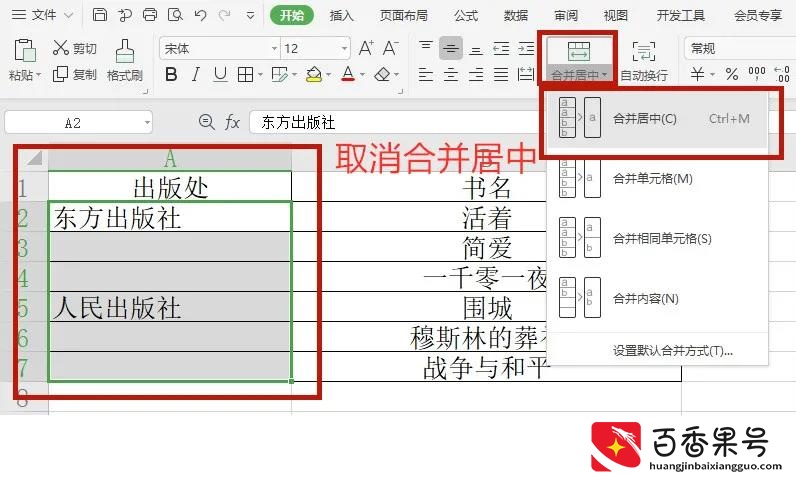This screenshot has width=796, height=477.
Task: Click the Redo arrow icon
Action: pos(224,15)
